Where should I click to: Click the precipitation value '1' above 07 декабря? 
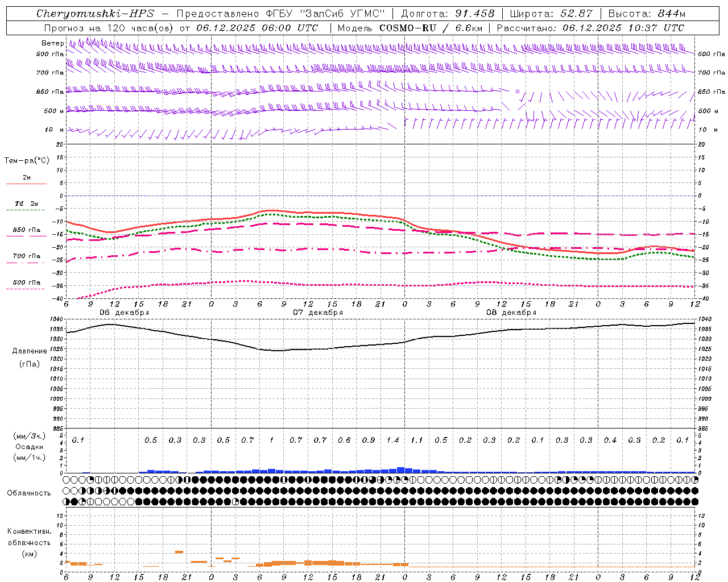coord(272,440)
